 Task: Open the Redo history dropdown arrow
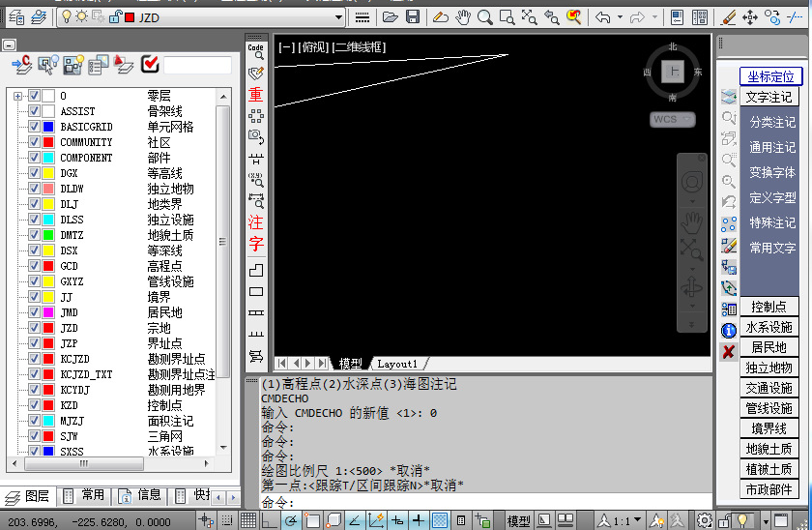click(x=654, y=17)
